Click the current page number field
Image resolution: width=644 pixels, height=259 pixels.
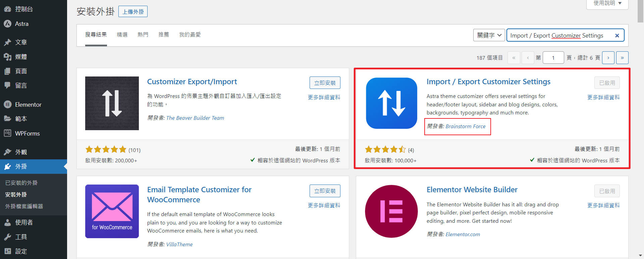[x=553, y=58]
